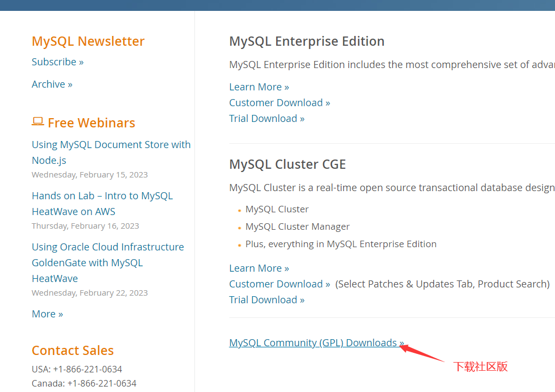Open the newsletter Subscribe link

[58, 62]
